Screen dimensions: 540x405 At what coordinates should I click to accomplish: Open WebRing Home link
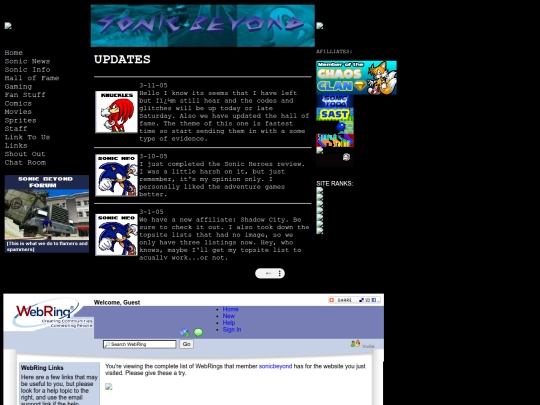click(x=230, y=309)
